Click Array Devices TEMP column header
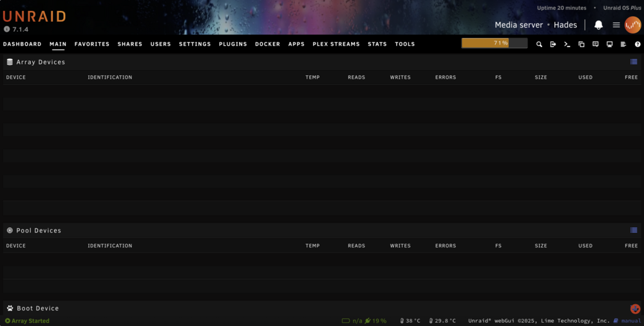This screenshot has height=326, width=644. (x=312, y=77)
